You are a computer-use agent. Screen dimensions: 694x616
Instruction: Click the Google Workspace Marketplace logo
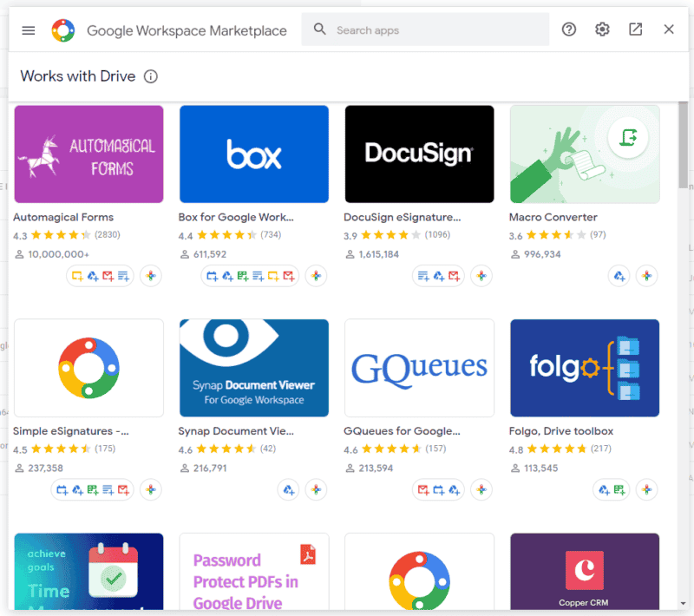(62, 29)
